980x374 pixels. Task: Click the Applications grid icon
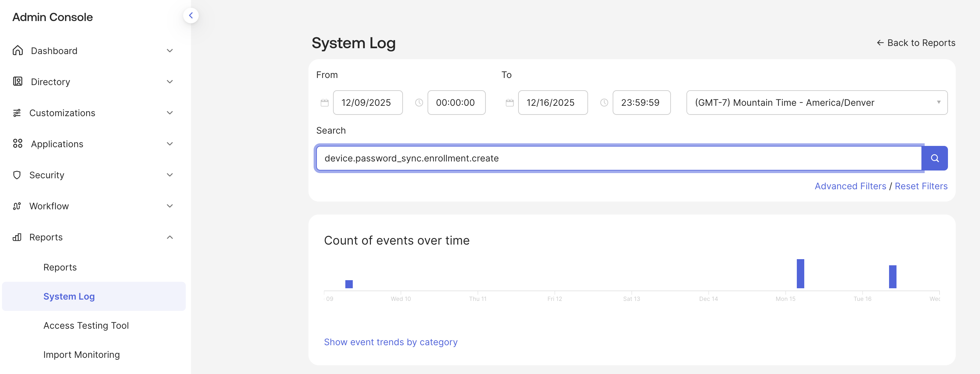coord(18,143)
